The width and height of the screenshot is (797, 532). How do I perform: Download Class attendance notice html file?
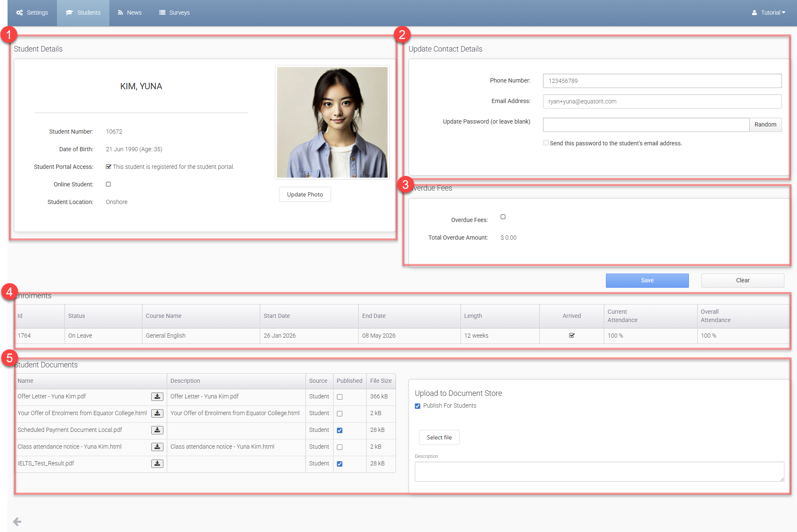pyautogui.click(x=157, y=447)
